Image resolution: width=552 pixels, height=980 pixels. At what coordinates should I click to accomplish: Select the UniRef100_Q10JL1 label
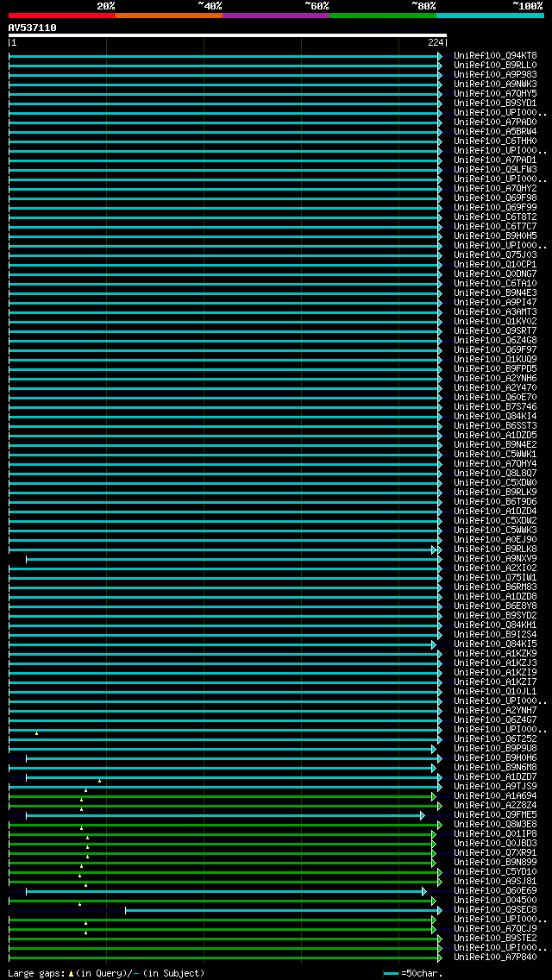(x=495, y=691)
